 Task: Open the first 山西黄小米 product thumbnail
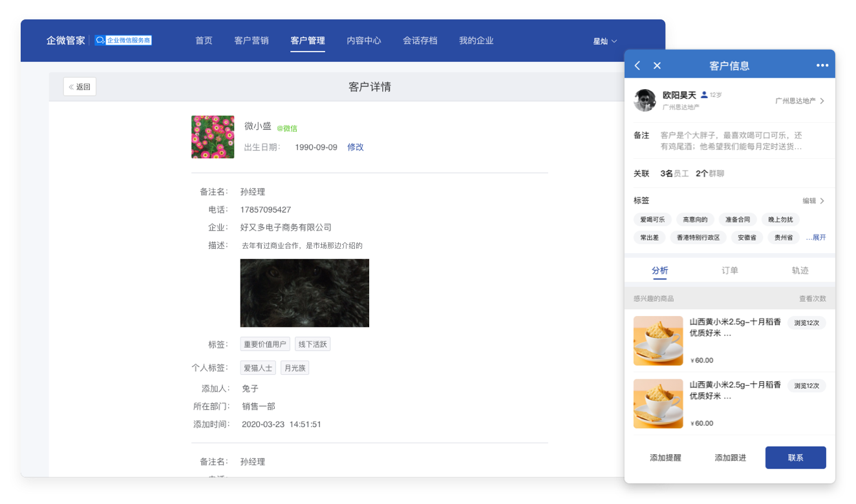point(658,341)
